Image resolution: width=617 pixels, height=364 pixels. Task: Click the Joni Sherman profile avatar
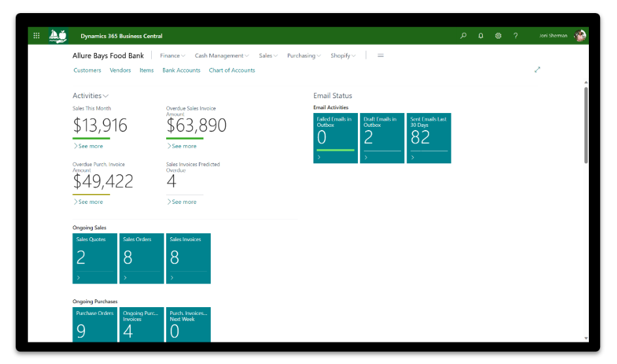(580, 36)
